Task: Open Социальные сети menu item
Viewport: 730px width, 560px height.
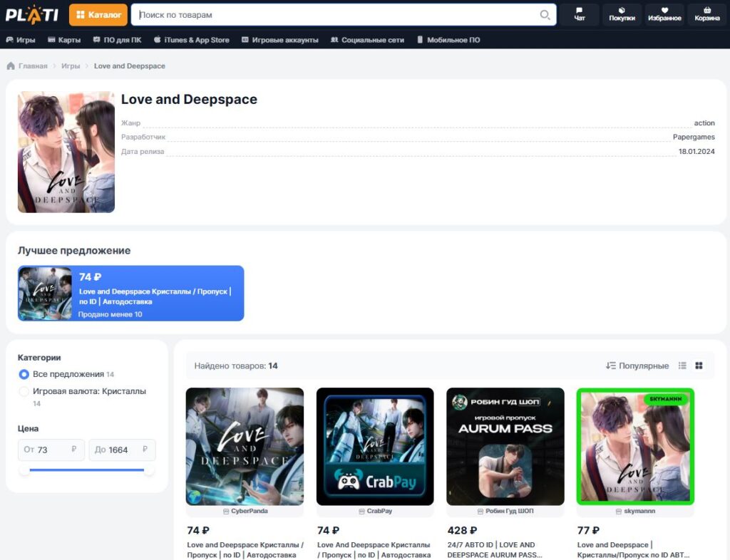Action: [367, 40]
